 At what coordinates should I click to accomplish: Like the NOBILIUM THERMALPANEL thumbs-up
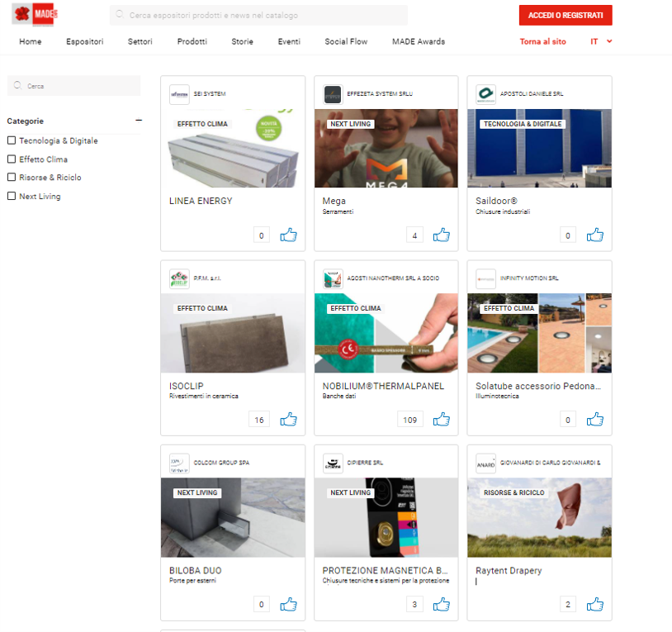pos(442,420)
